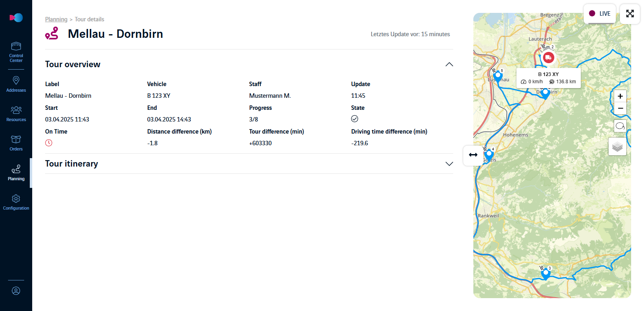
Task: Open Configuration settings in sidebar
Action: point(16,202)
